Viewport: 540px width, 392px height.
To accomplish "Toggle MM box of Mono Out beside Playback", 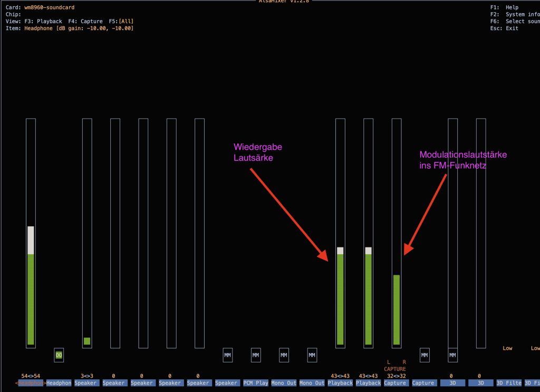I will [x=312, y=355].
